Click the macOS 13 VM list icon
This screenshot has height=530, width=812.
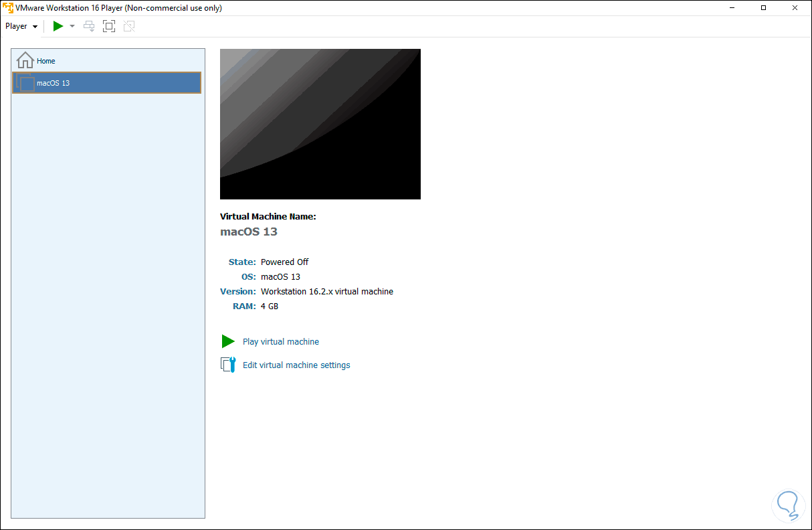(x=26, y=83)
